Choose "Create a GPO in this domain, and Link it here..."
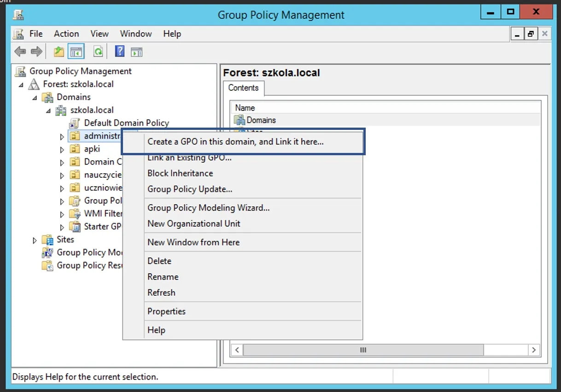Screen dimensions: 561x392 (235, 142)
